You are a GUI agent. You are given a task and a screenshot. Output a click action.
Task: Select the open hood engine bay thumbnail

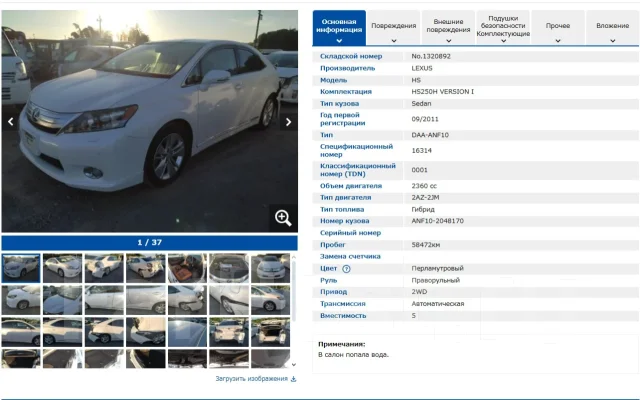coord(229,268)
